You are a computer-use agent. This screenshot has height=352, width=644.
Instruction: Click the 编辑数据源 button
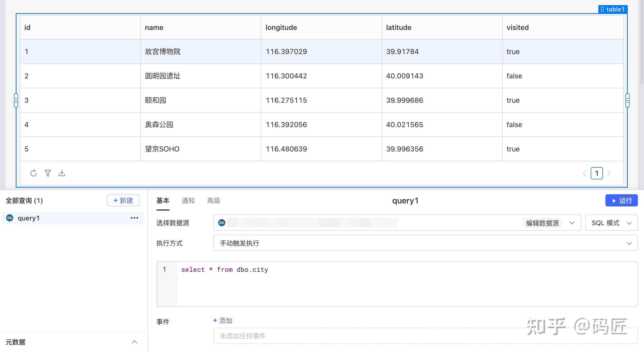click(x=542, y=223)
